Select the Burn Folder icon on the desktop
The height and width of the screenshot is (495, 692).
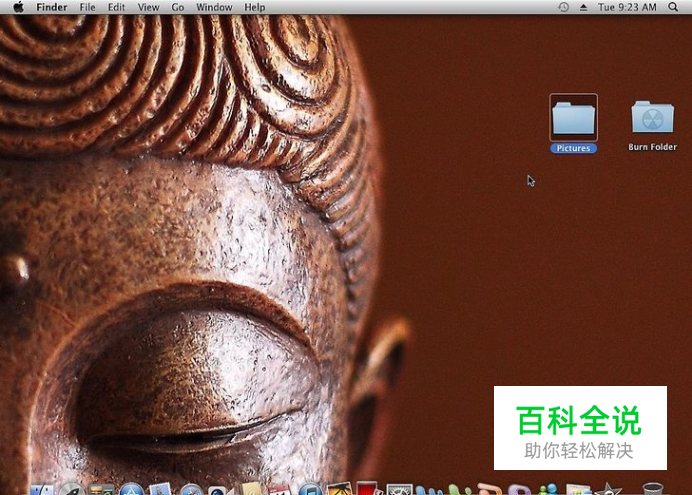pyautogui.click(x=653, y=117)
